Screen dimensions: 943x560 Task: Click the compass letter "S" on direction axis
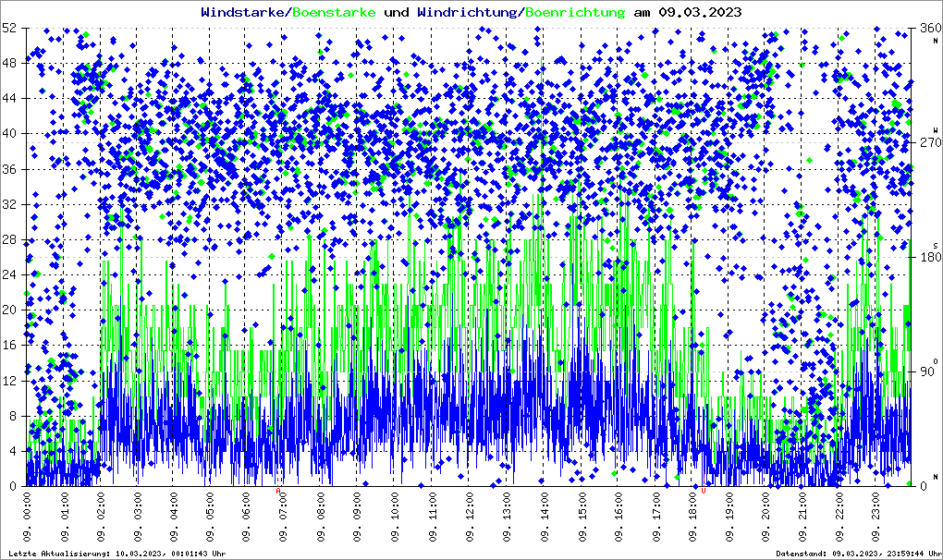936,245
